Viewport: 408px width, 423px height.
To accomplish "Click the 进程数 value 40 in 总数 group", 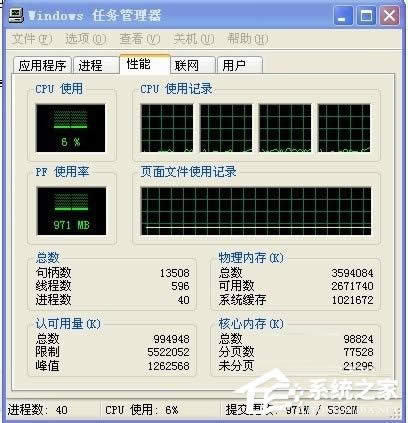I will coord(183,300).
